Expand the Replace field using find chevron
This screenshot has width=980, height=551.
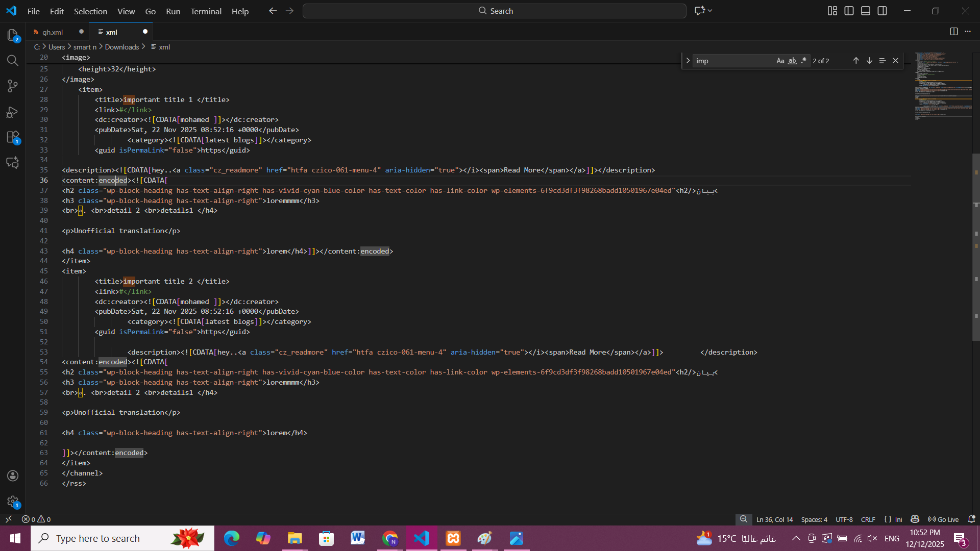688,61
